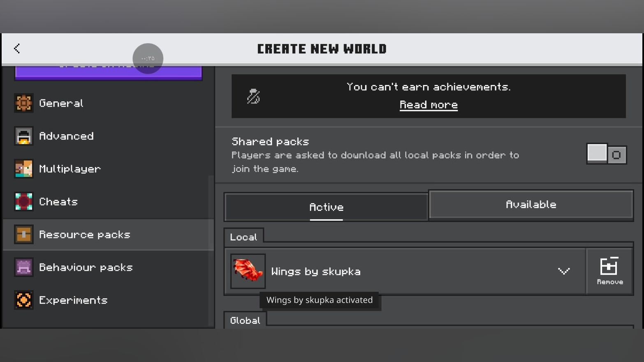Go back using the arrow icon

(x=17, y=48)
